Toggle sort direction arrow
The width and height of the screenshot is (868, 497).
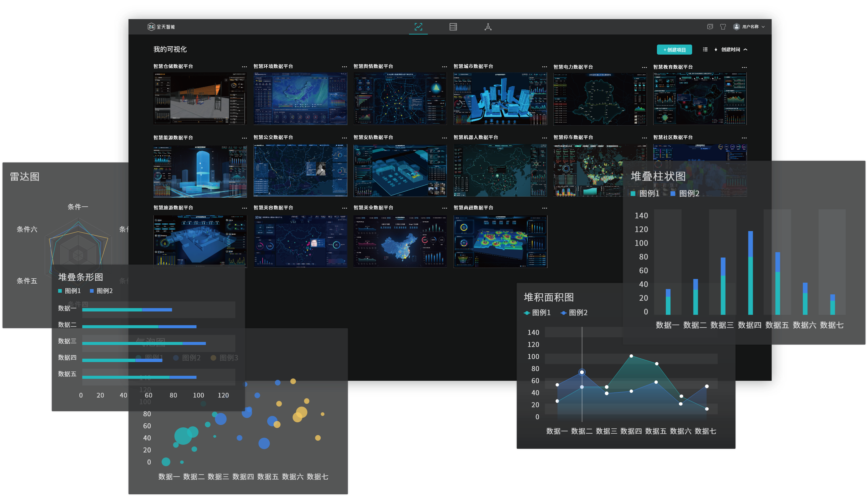716,50
